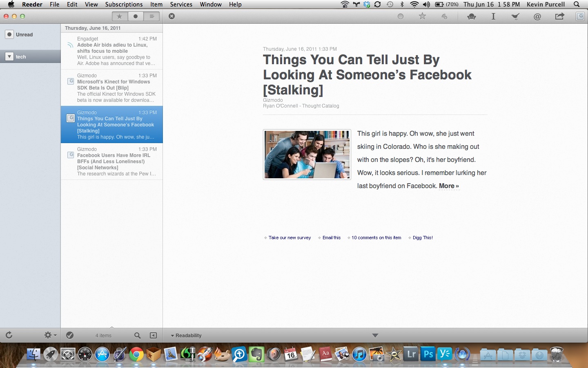Open article in browser via G icon
Screen dimensions: 588x368
coord(580,16)
